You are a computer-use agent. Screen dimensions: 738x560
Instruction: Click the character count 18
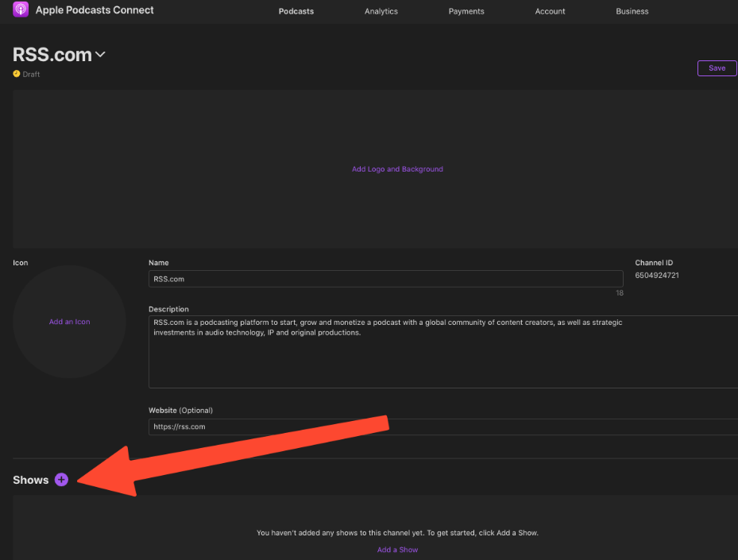click(x=620, y=293)
